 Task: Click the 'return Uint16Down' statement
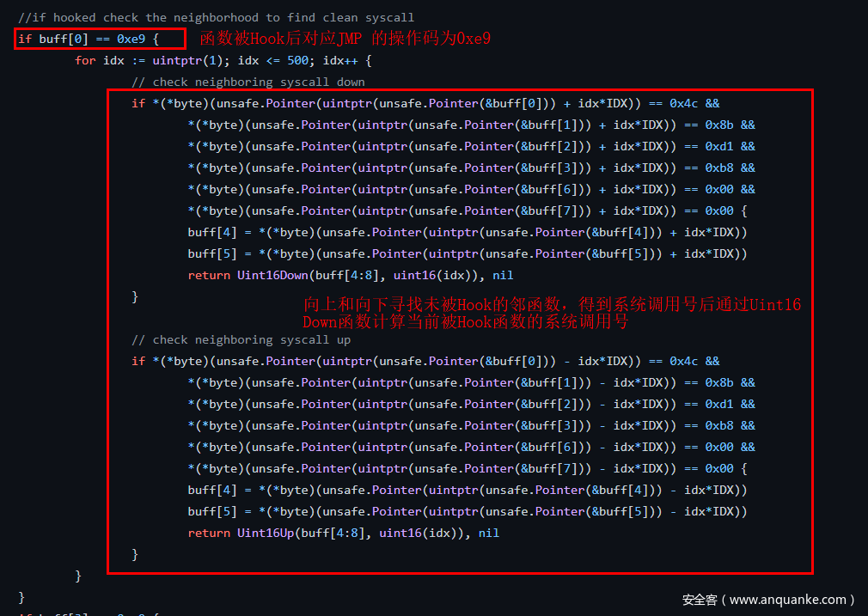[350, 275]
